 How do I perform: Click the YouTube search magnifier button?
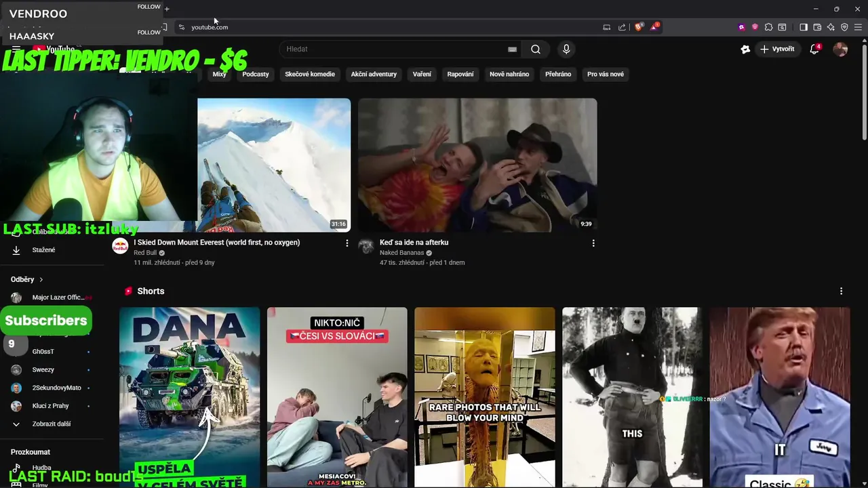click(536, 49)
